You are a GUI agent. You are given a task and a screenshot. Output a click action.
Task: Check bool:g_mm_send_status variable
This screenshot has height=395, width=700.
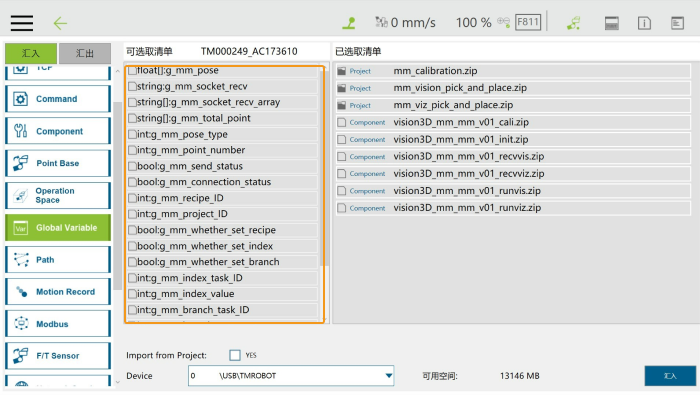[132, 166]
